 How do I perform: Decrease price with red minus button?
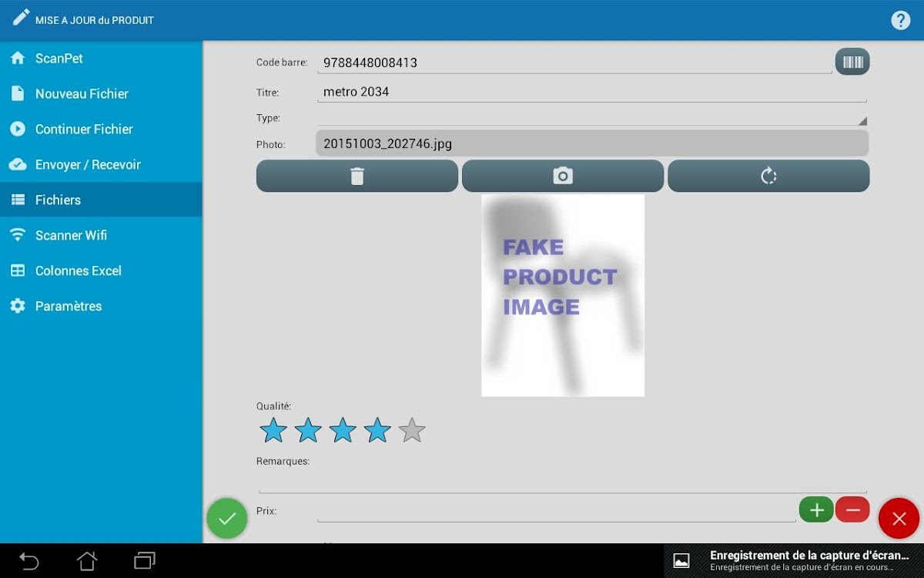852,509
